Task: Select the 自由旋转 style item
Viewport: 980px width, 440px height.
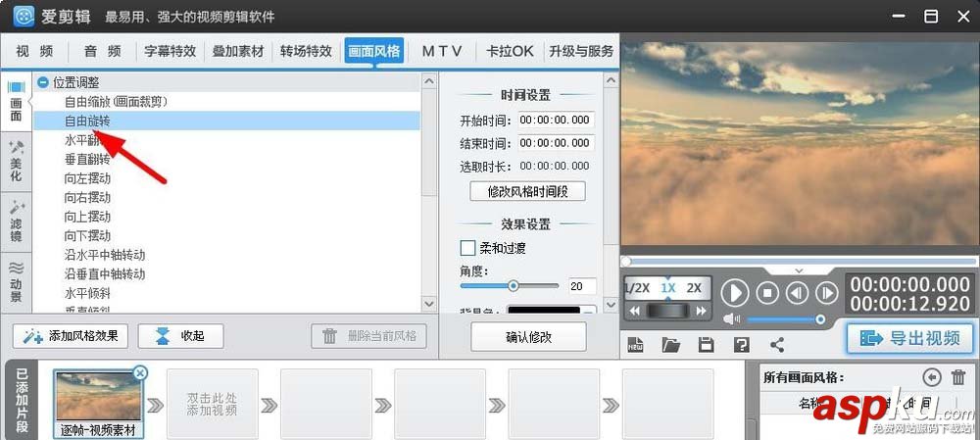Action: (x=87, y=121)
